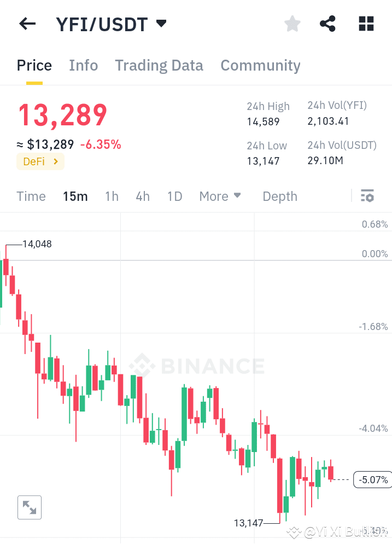Tap the -5.07% price change marker
This screenshot has width=392, height=544.
click(372, 479)
